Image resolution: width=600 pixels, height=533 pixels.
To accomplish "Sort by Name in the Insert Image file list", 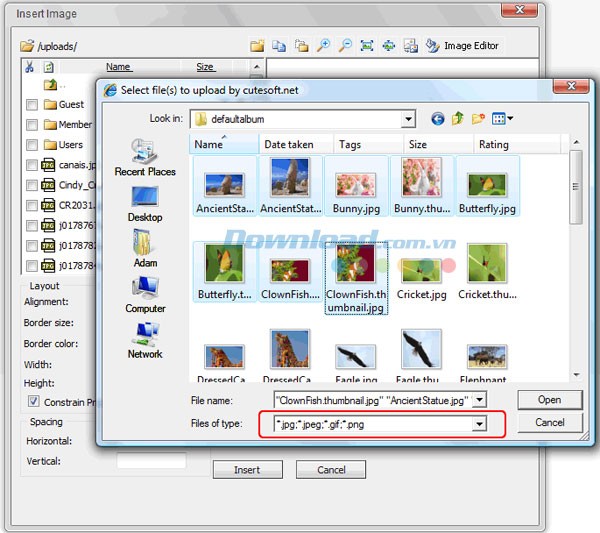I will click(x=119, y=67).
